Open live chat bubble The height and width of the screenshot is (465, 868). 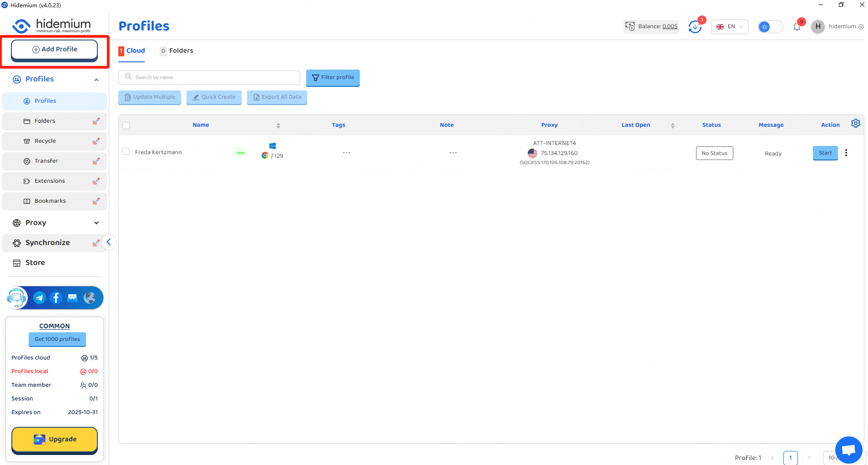848,450
